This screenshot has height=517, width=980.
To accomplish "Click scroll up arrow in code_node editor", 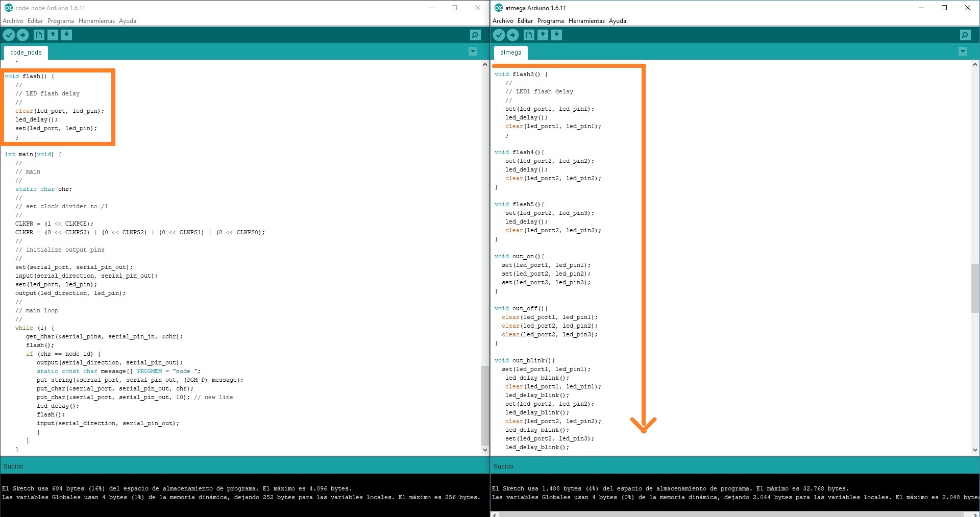I will (x=485, y=65).
